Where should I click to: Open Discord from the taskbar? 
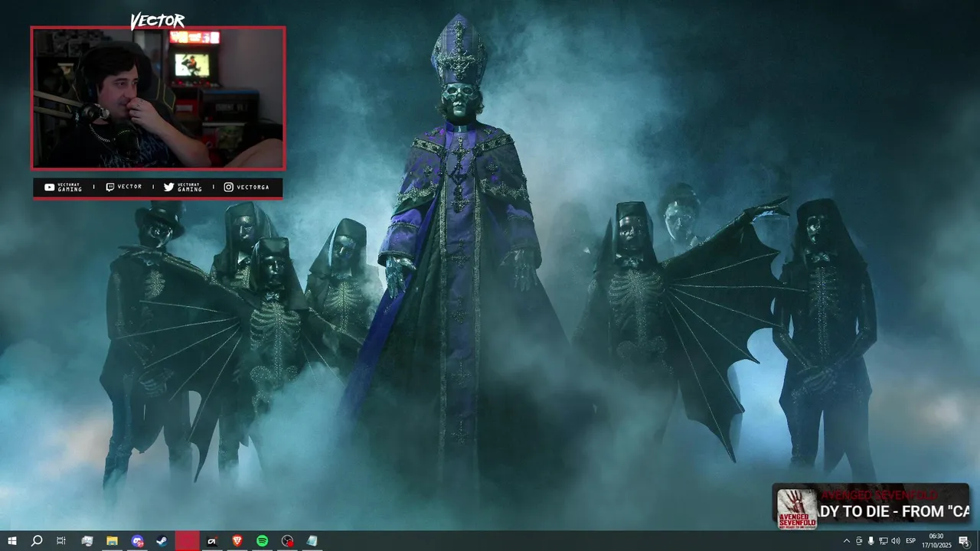(137, 541)
